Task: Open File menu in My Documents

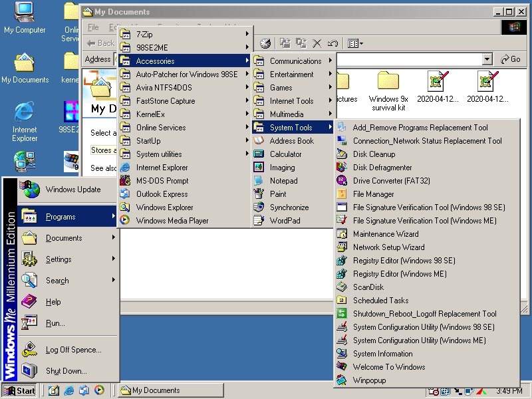Action: pos(93,27)
